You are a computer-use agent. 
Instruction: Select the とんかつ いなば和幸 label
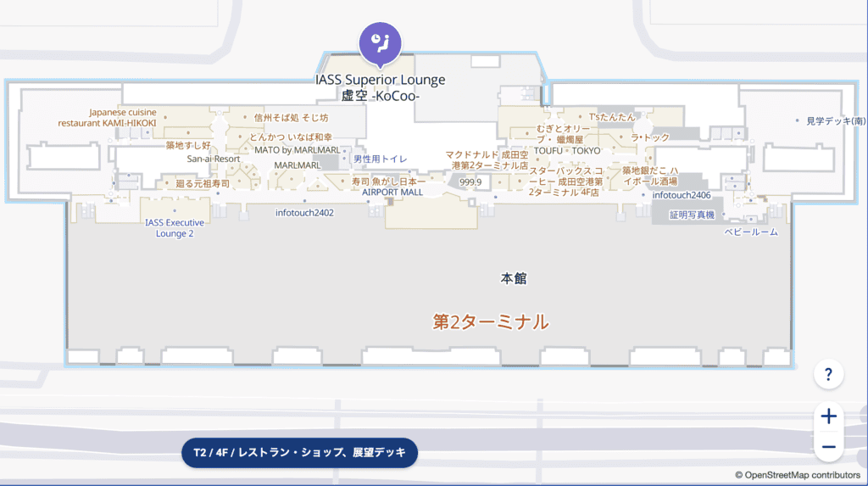[291, 137]
